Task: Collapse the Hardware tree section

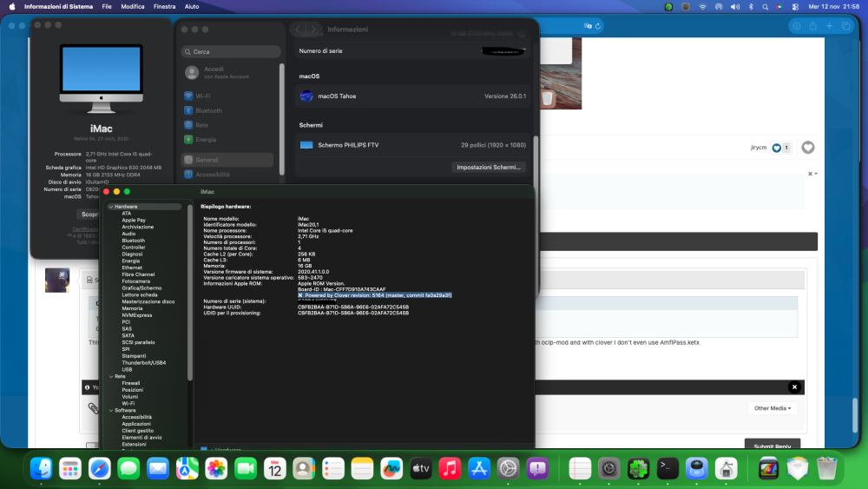Action: 111,207
